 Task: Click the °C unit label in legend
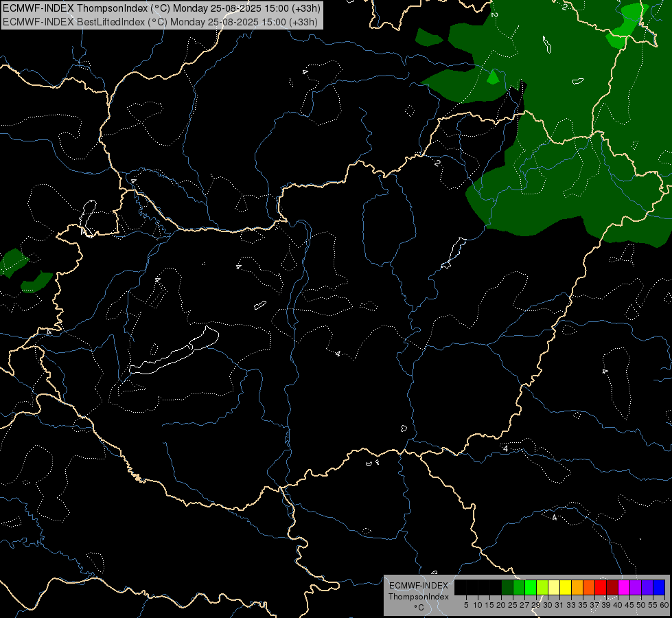(x=419, y=608)
